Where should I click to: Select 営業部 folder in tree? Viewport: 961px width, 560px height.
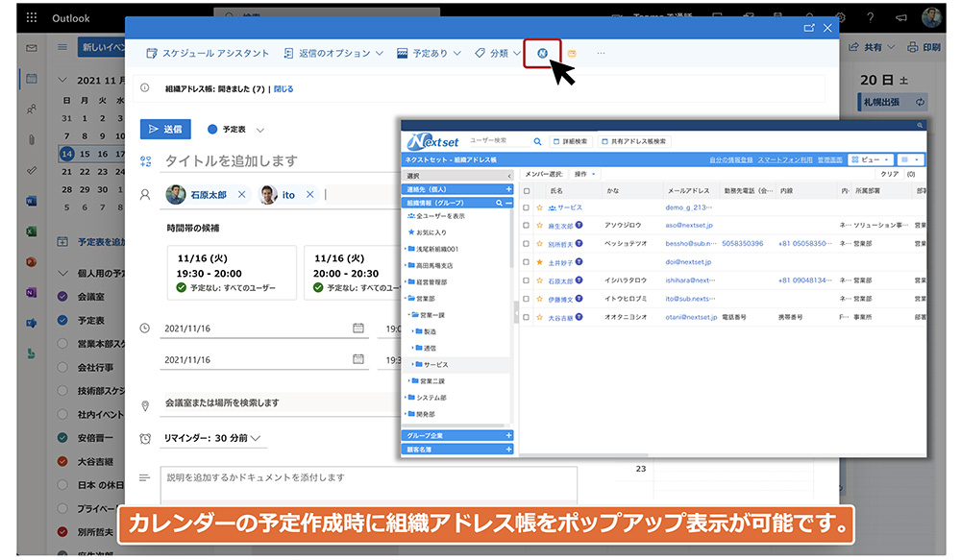pyautogui.click(x=425, y=299)
